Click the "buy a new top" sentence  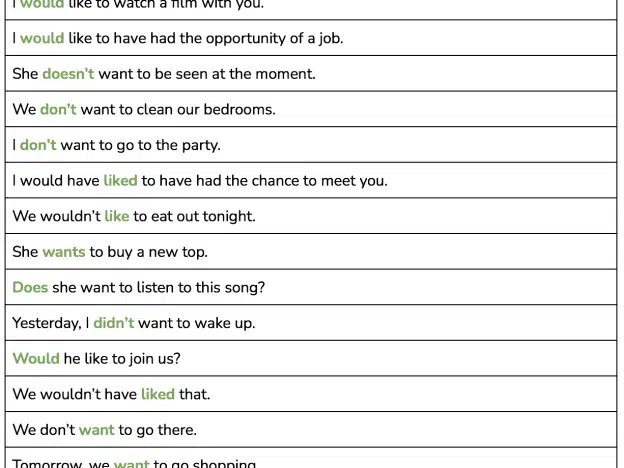(110, 252)
